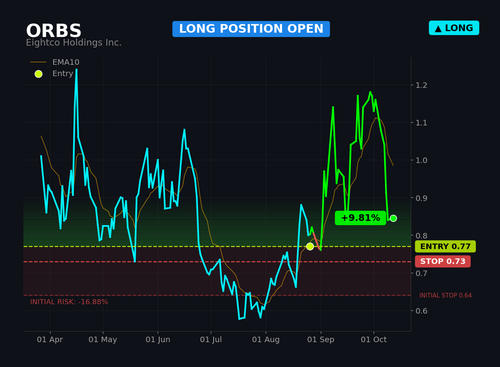Click the 1.2 price axis label
Screen dimensions: 500x367
point(421,85)
